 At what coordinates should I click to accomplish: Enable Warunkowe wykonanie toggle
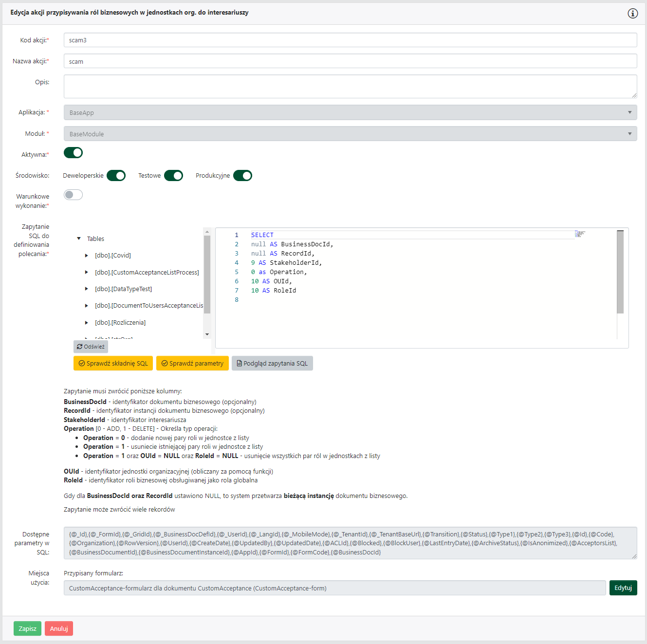tap(74, 195)
